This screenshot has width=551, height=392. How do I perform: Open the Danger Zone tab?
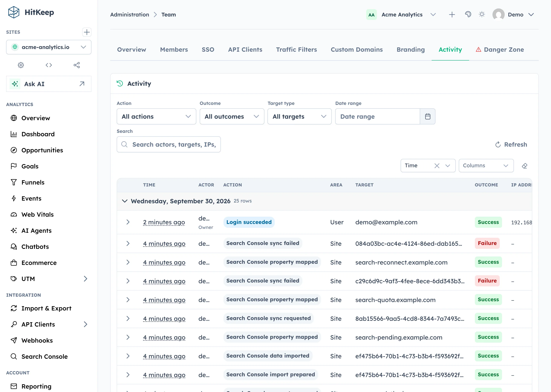pyautogui.click(x=500, y=50)
